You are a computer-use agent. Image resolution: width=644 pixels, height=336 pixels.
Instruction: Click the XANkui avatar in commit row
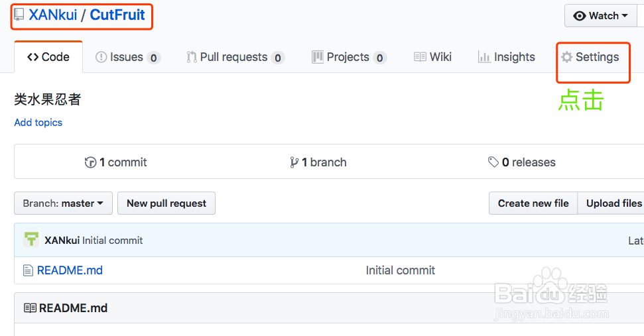[x=31, y=240]
